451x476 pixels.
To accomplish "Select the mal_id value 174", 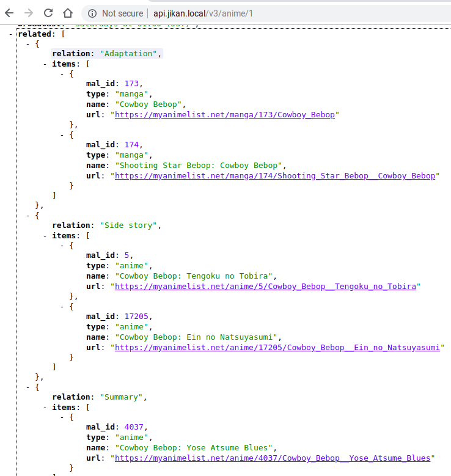I will point(131,144).
